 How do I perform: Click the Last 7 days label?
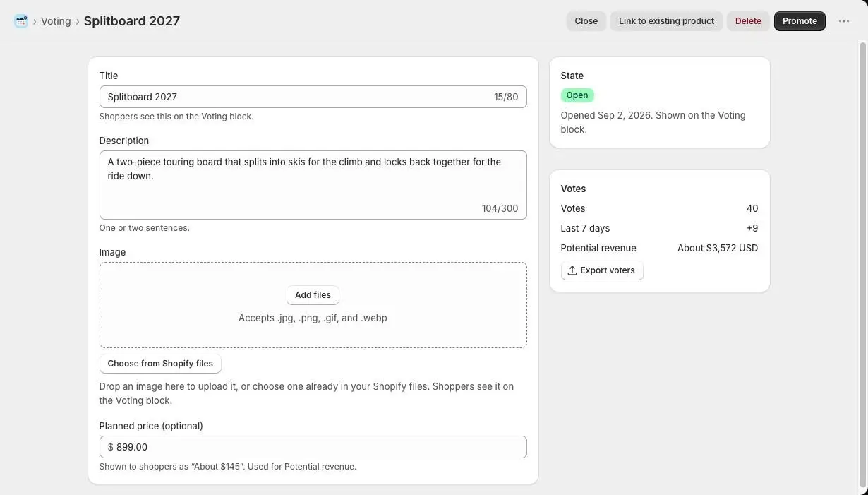tap(585, 228)
